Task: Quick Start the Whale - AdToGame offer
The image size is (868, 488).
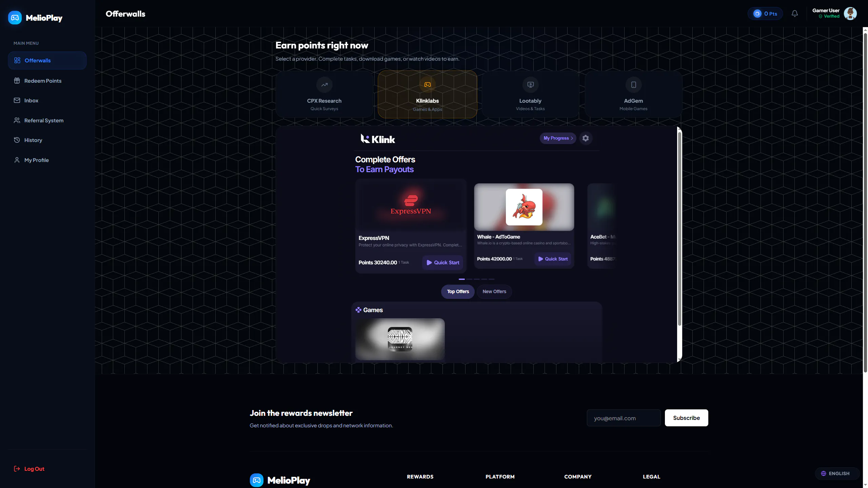Action: point(553,259)
